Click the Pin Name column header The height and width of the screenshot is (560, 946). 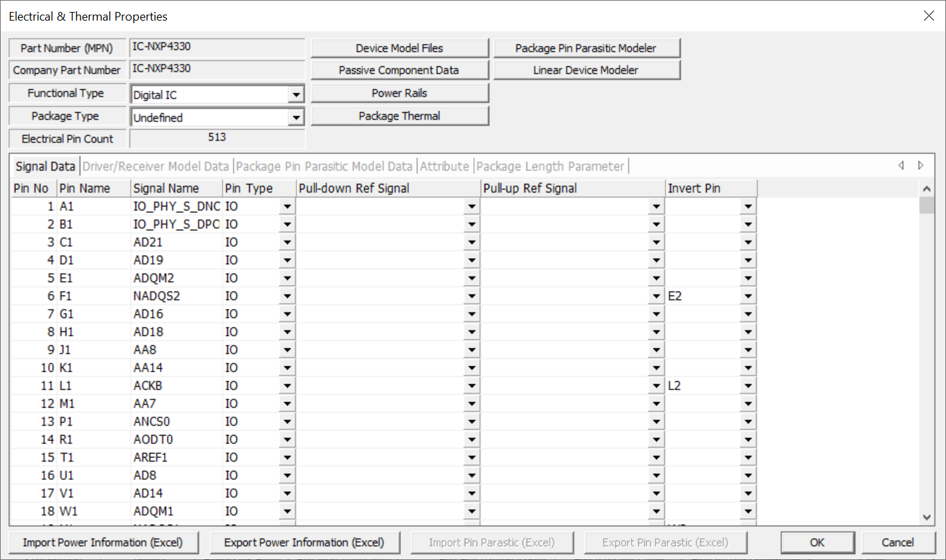pos(93,188)
